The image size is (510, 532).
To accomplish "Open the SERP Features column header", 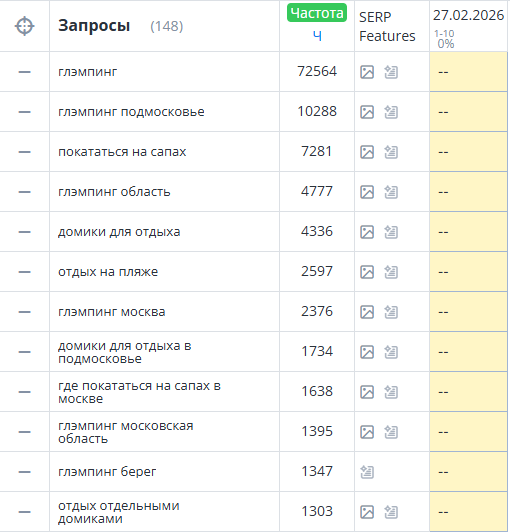I will (x=387, y=26).
